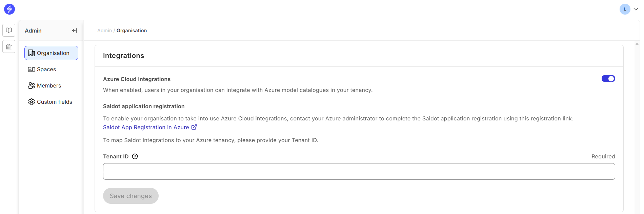Collapse the Admin sidebar with arrow icon
644x214 pixels.
[x=75, y=31]
